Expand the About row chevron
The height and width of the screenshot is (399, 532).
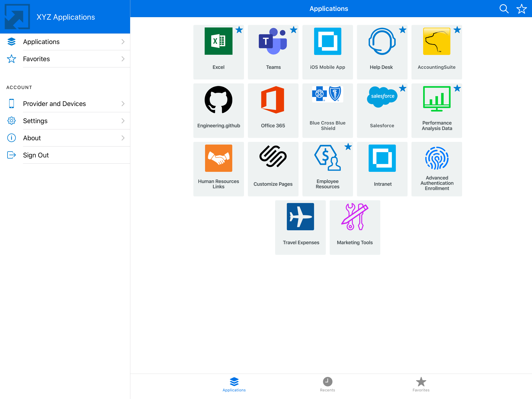click(123, 138)
